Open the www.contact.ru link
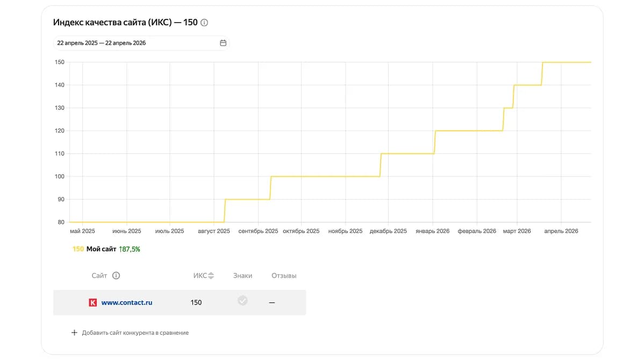The height and width of the screenshot is (360, 644). [x=127, y=302]
